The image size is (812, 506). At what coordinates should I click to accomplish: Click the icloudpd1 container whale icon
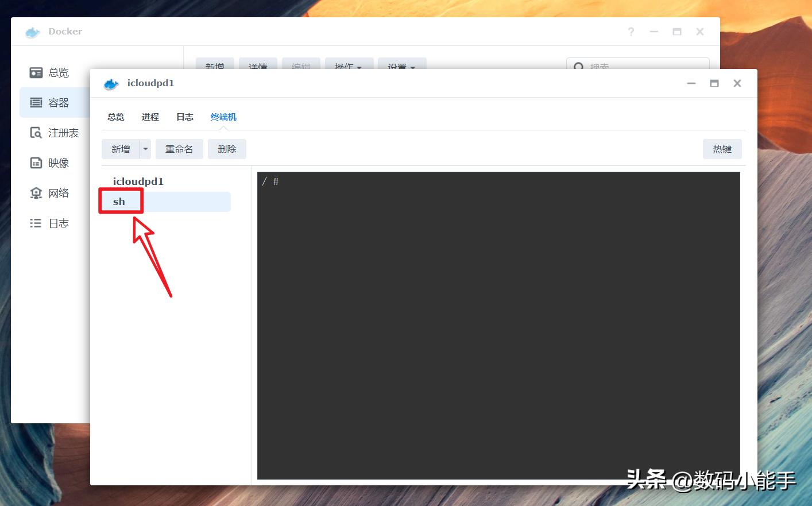pyautogui.click(x=111, y=83)
